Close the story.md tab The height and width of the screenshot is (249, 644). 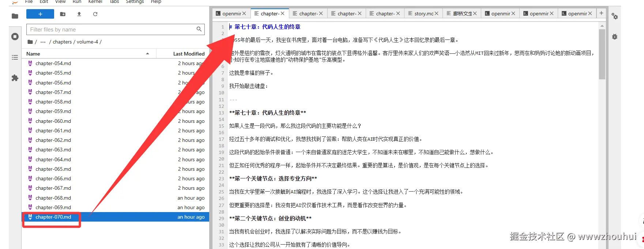[436, 14]
